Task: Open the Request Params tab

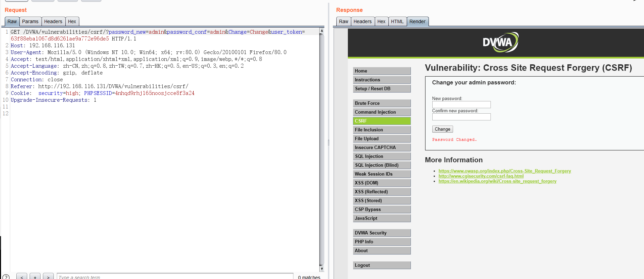Action: (30, 21)
